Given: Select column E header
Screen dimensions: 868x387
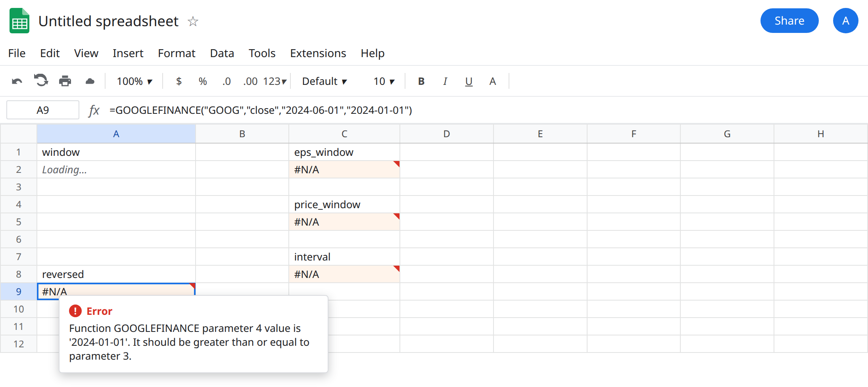Looking at the screenshot, I should coord(540,134).
